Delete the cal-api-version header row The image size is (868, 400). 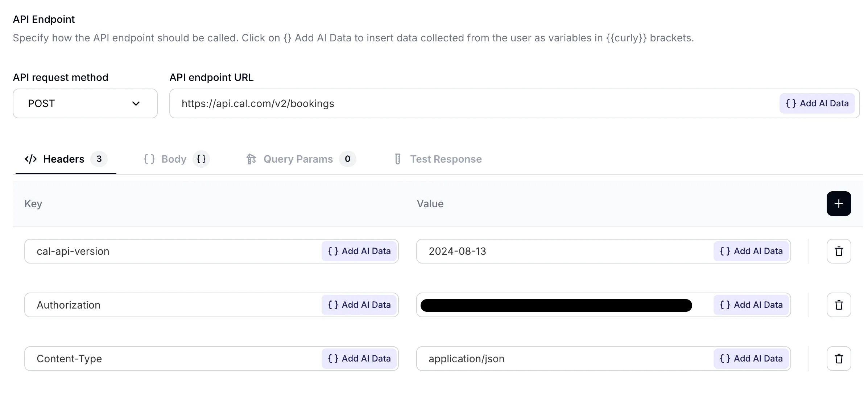click(x=838, y=251)
